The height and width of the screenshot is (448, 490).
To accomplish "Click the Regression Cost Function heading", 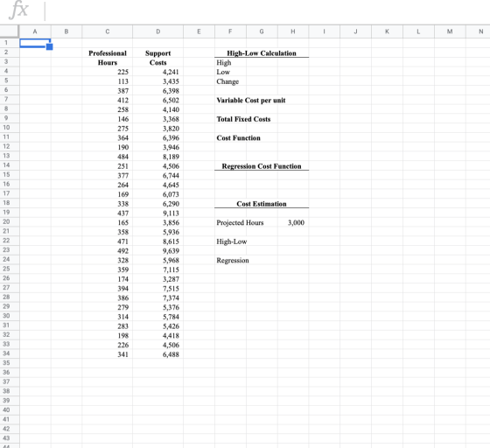I will click(x=262, y=166).
